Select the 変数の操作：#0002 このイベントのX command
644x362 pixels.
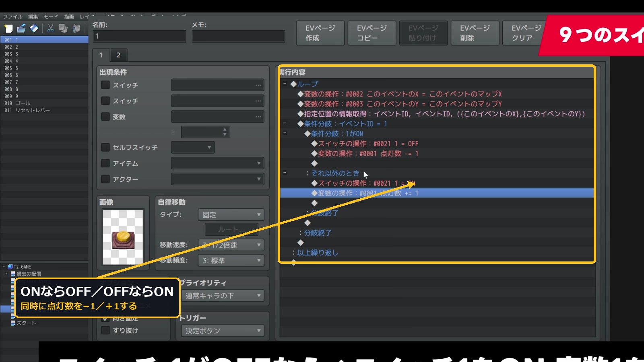click(x=437, y=94)
